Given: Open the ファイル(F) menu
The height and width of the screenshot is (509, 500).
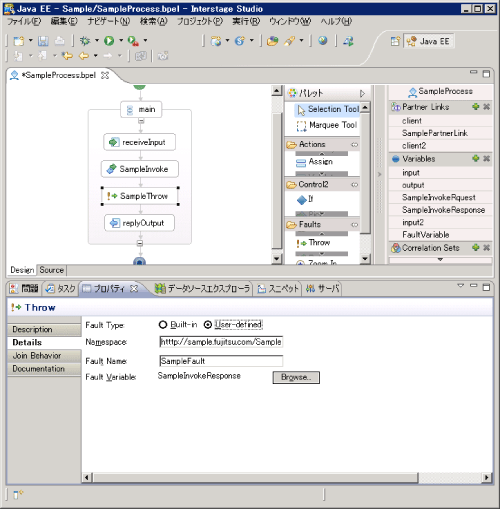Looking at the screenshot, I should tap(24, 22).
